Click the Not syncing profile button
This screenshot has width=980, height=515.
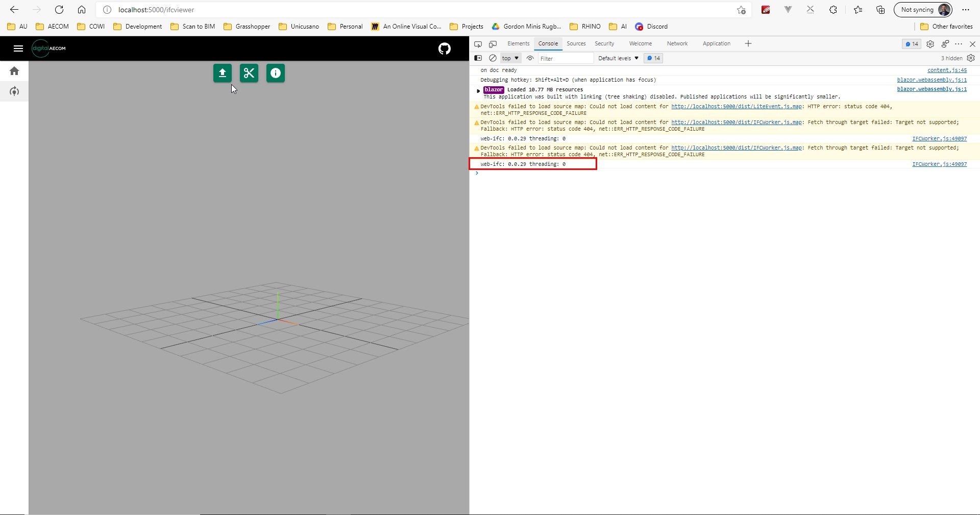[923, 10]
